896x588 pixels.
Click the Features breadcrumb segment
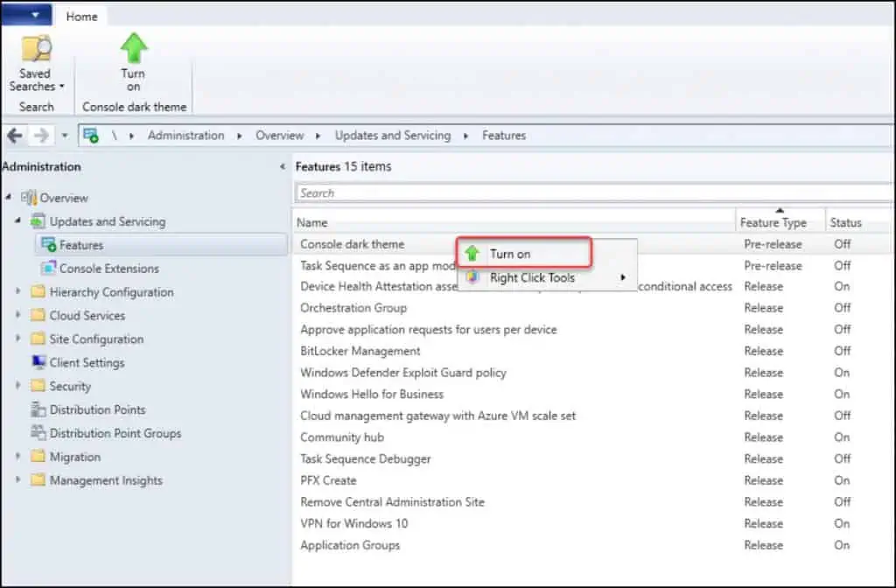503,136
